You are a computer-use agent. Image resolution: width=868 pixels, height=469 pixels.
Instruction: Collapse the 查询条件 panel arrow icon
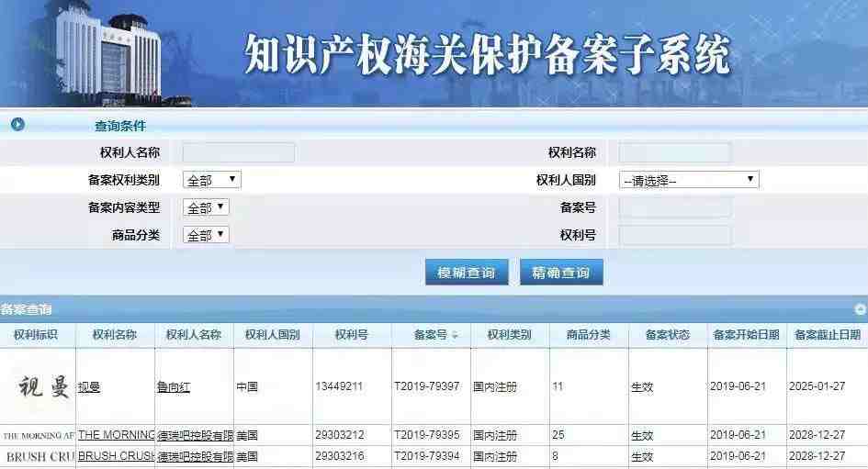pyautogui.click(x=17, y=125)
